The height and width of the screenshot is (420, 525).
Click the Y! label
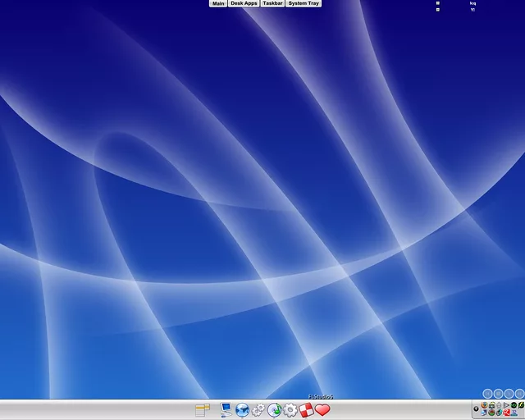click(x=472, y=10)
